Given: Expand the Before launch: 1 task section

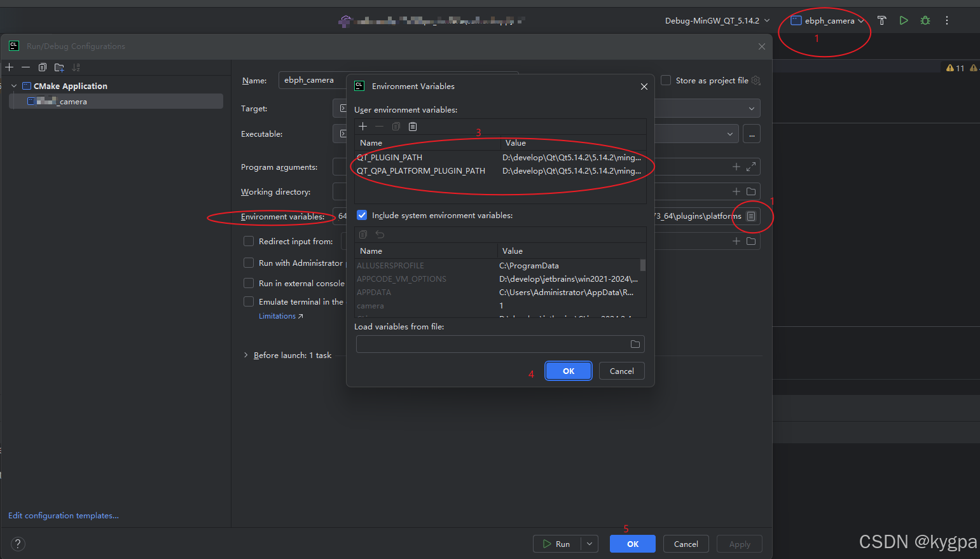Looking at the screenshot, I should coord(246,355).
